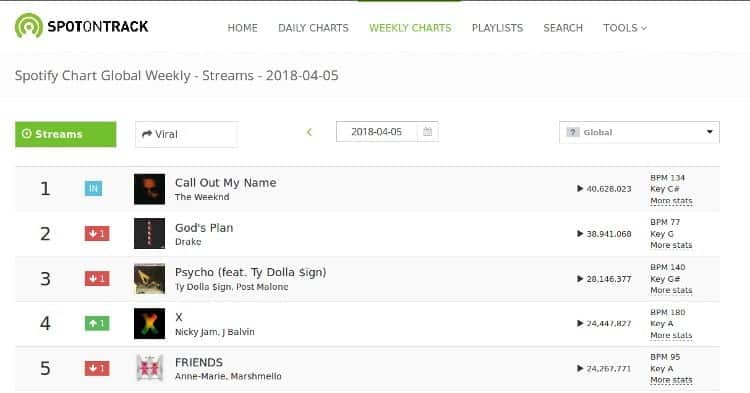Click the play icon beside FRIENDS stream count
This screenshot has width=750, height=393.
pyautogui.click(x=580, y=369)
